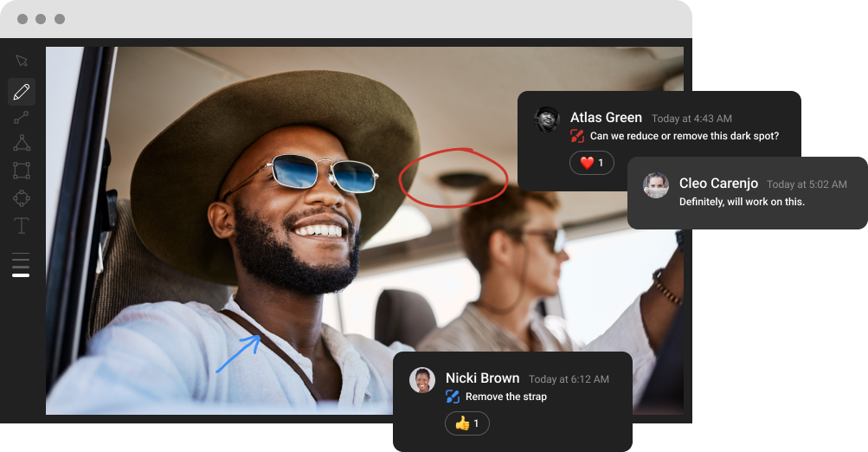Choose the circle shape tool

click(22, 198)
